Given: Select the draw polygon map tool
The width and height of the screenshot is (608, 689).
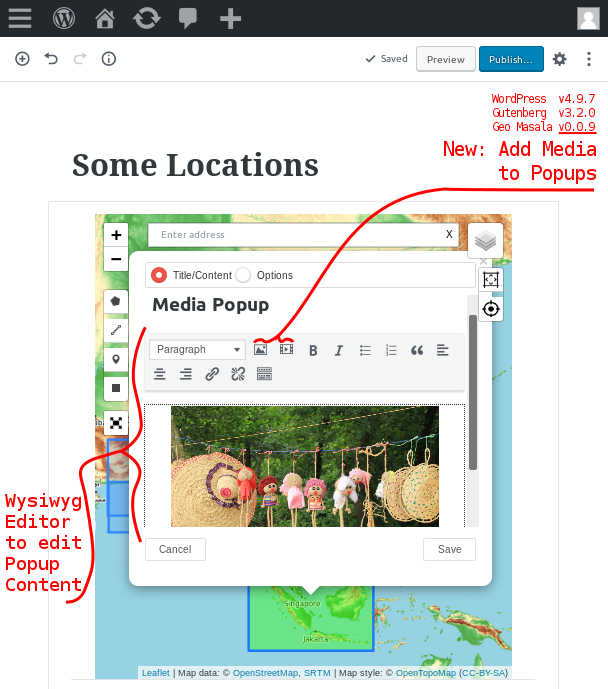Looking at the screenshot, I should click(116, 301).
